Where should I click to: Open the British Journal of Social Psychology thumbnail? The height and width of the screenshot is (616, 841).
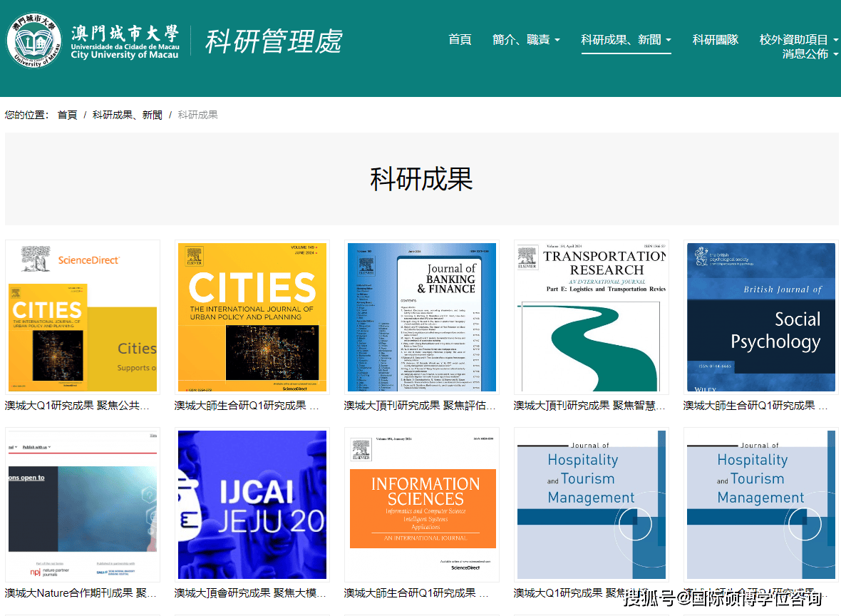click(x=760, y=317)
